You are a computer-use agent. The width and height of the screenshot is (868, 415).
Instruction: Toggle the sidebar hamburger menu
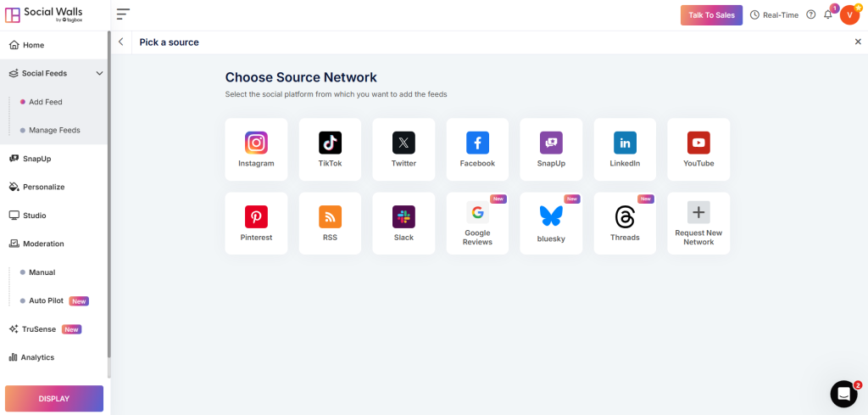click(123, 14)
